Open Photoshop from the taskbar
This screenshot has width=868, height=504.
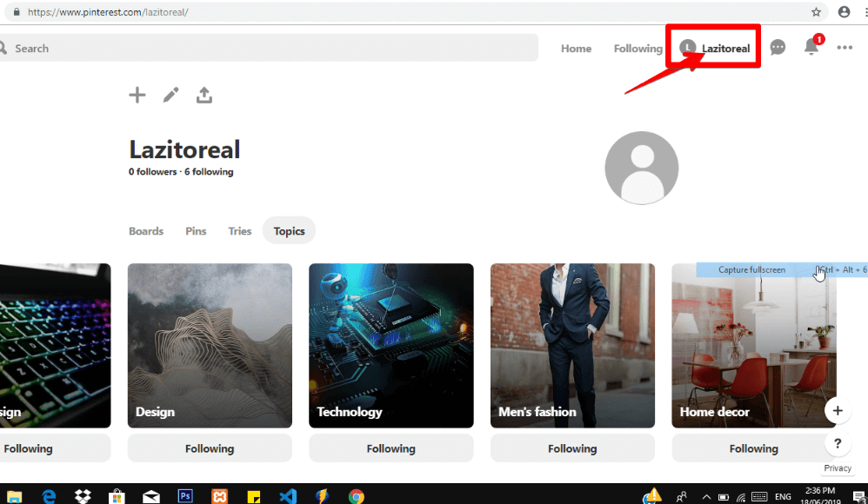point(185,495)
